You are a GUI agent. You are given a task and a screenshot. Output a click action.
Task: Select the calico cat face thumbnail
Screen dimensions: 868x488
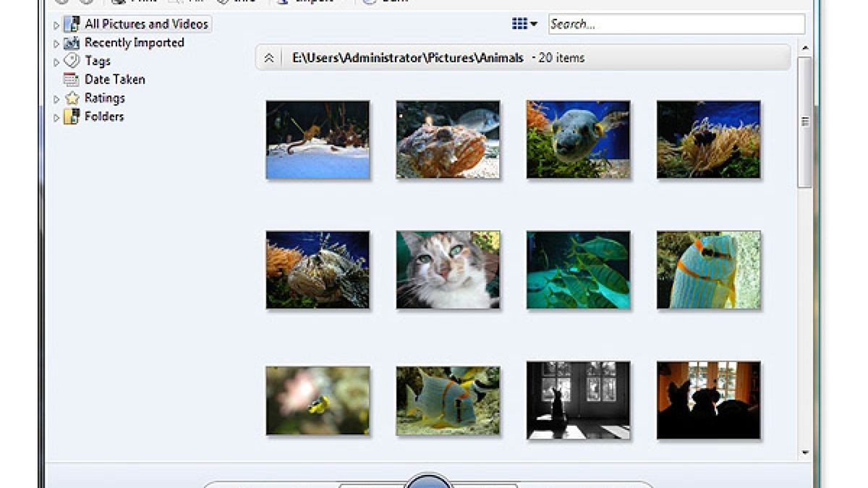click(x=448, y=270)
